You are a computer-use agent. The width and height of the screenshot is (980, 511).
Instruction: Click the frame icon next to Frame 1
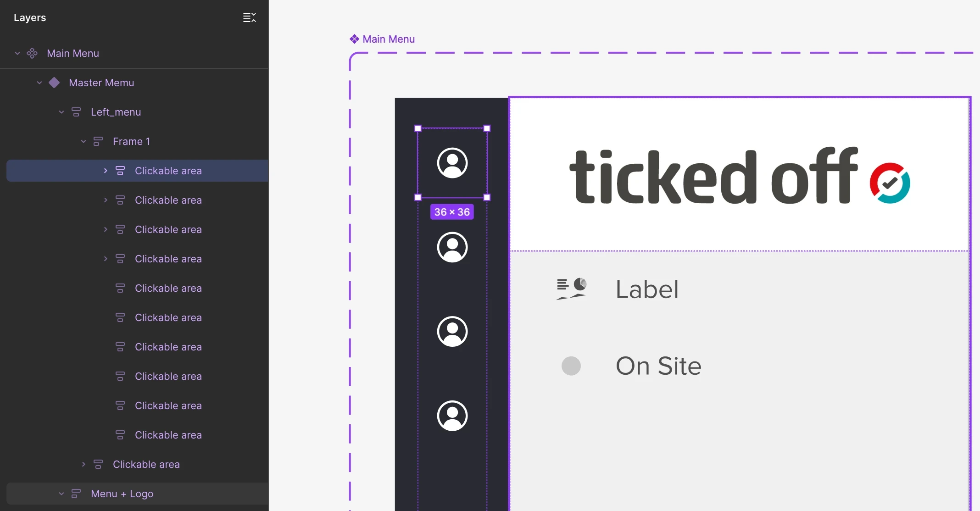point(98,141)
